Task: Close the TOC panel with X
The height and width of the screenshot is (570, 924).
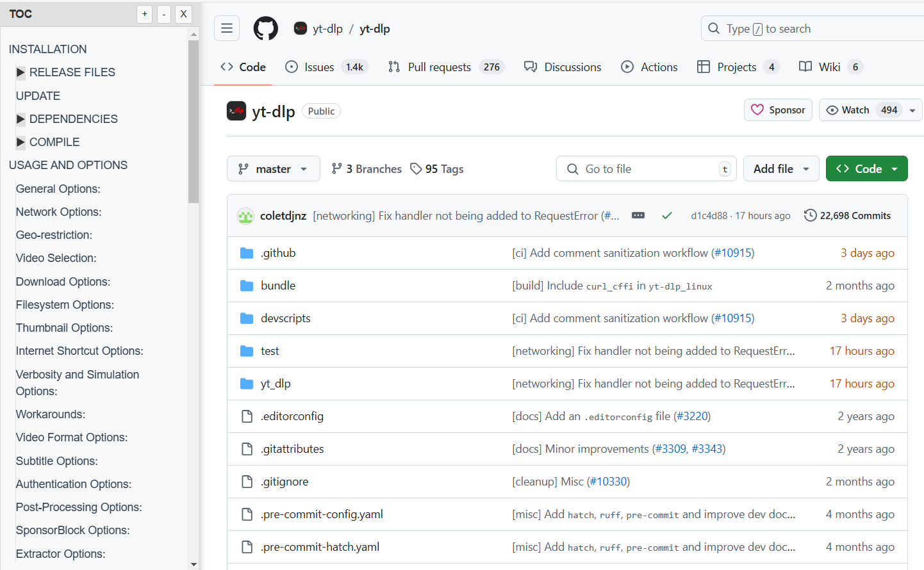Action: pos(184,14)
